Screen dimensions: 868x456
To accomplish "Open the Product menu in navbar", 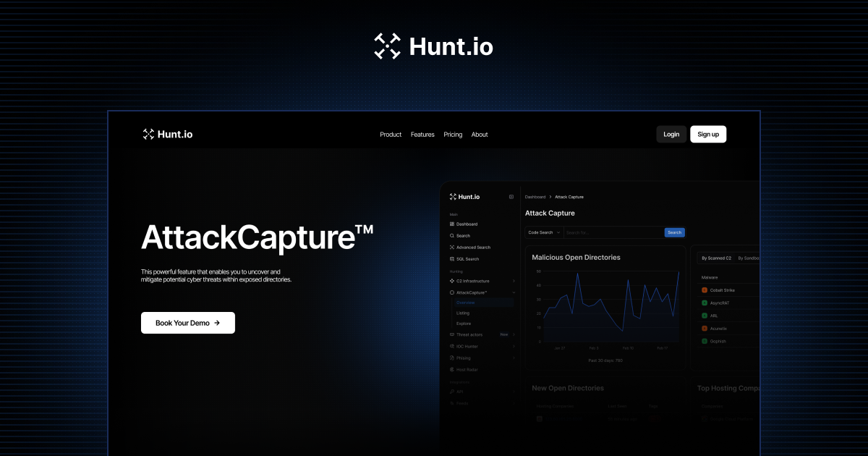I will 391,135.
